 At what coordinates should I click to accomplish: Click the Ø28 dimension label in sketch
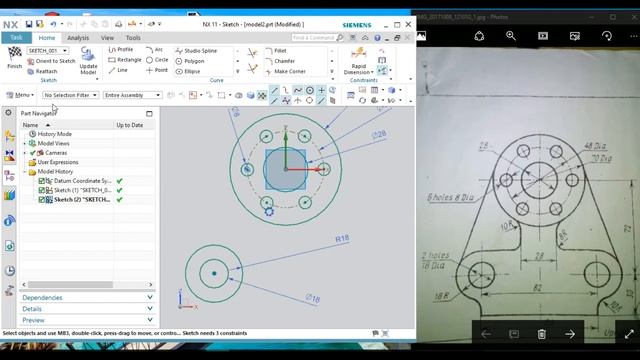[x=379, y=135]
